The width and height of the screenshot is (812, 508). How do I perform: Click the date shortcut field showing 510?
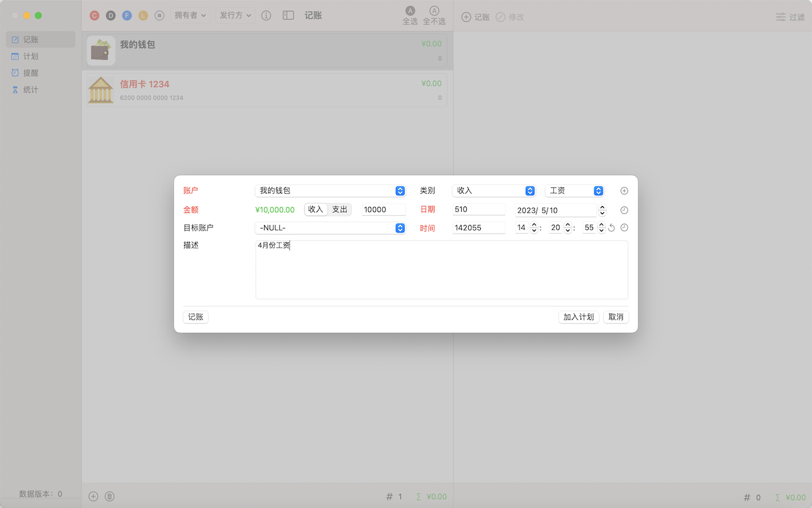point(479,210)
